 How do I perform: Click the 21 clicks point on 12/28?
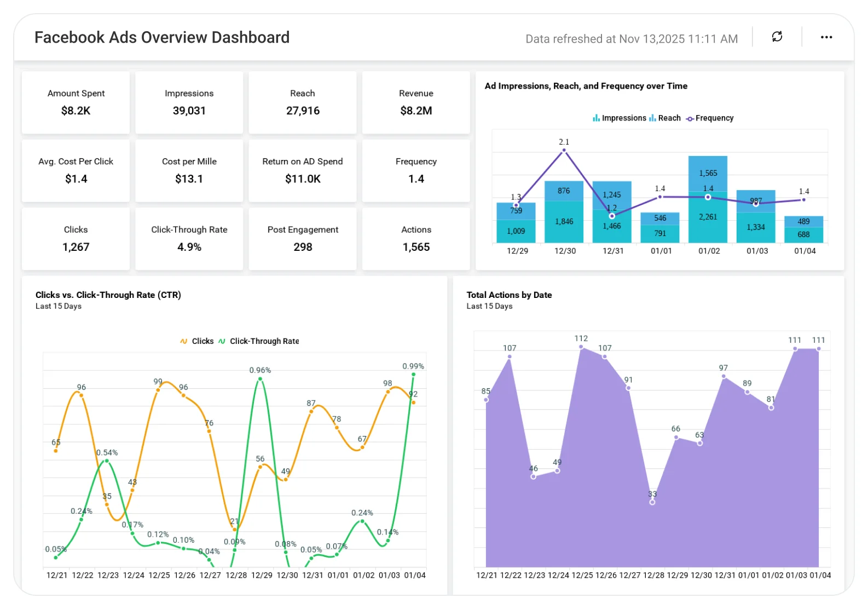pos(235,529)
